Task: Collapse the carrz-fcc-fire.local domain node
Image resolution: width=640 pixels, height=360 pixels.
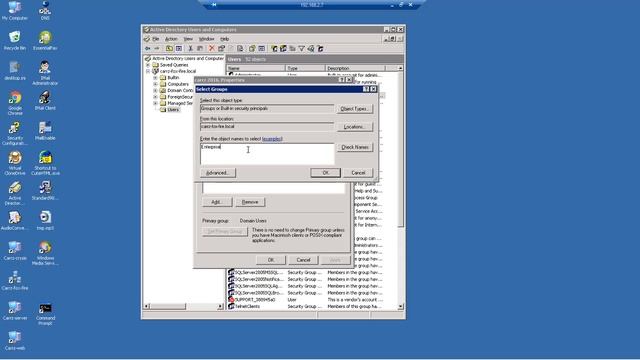Action: tap(148, 71)
